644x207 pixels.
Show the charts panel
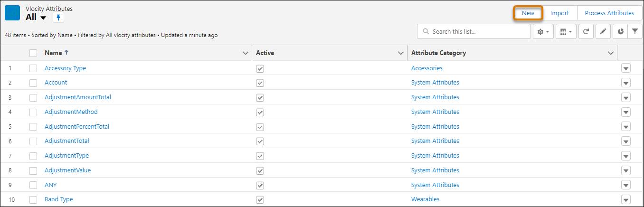pos(621,32)
